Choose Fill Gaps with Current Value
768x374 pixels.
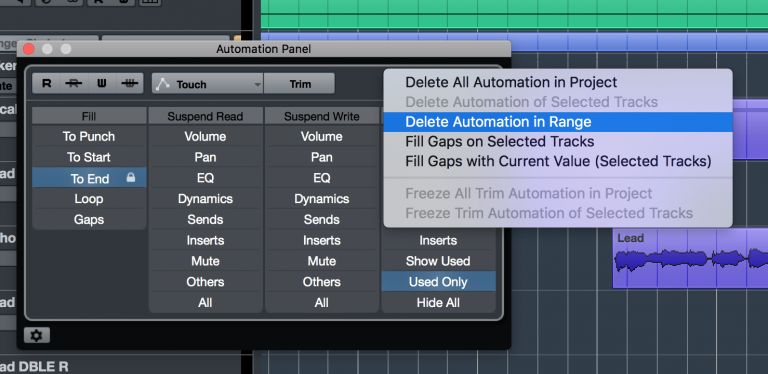(558, 161)
